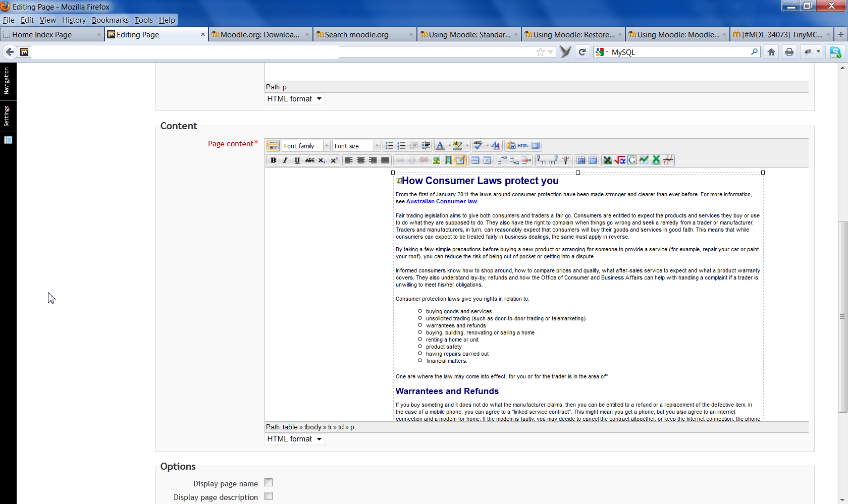Check Display page name option

tap(269, 483)
